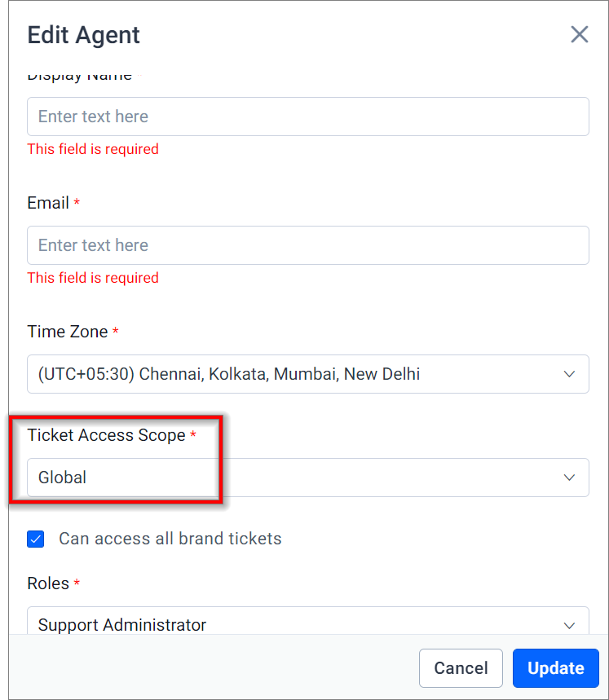Close the Edit Agent dialog

coord(579,34)
